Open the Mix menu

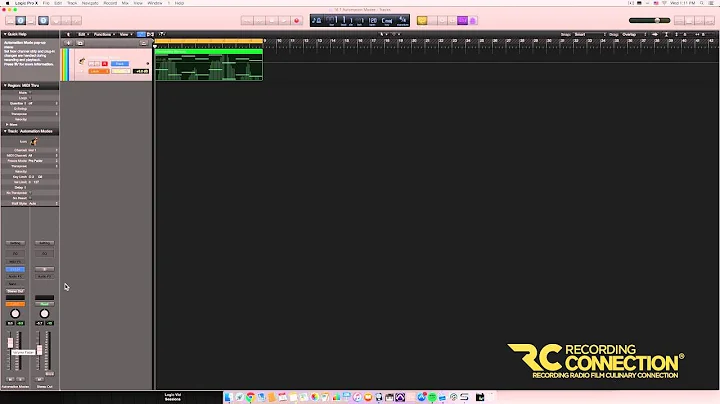coord(125,3)
